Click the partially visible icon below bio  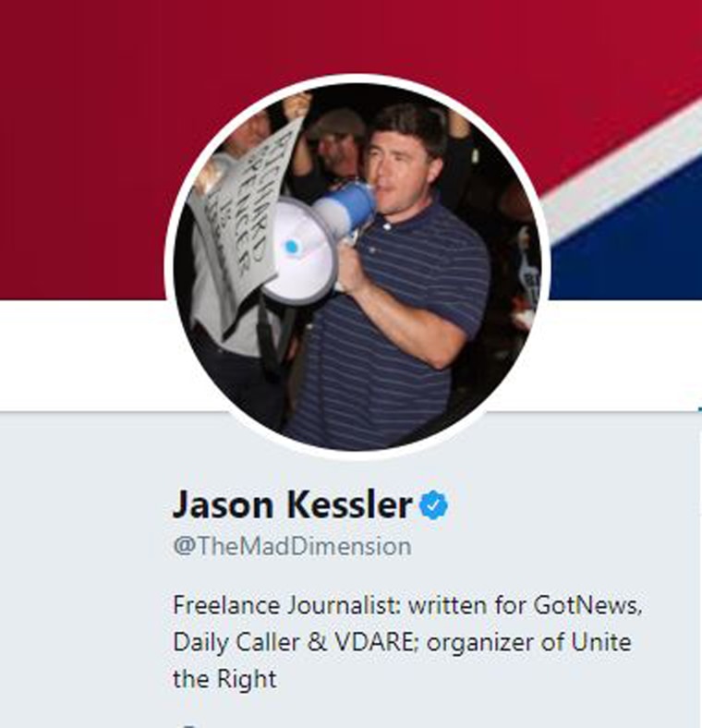point(188,725)
